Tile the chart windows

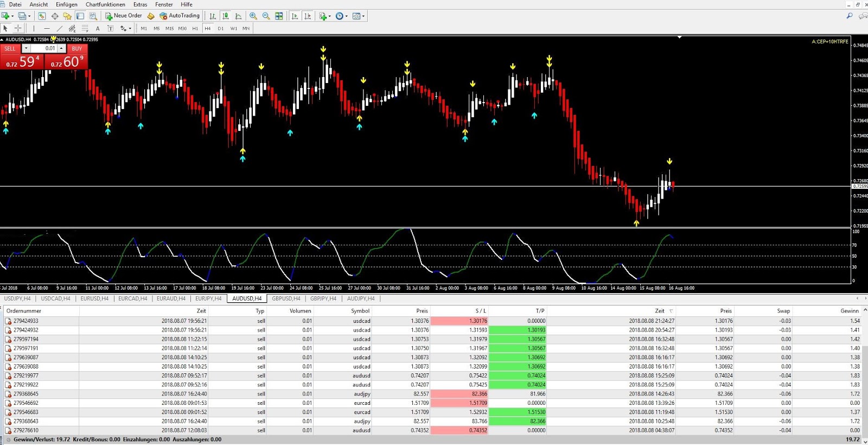point(279,16)
